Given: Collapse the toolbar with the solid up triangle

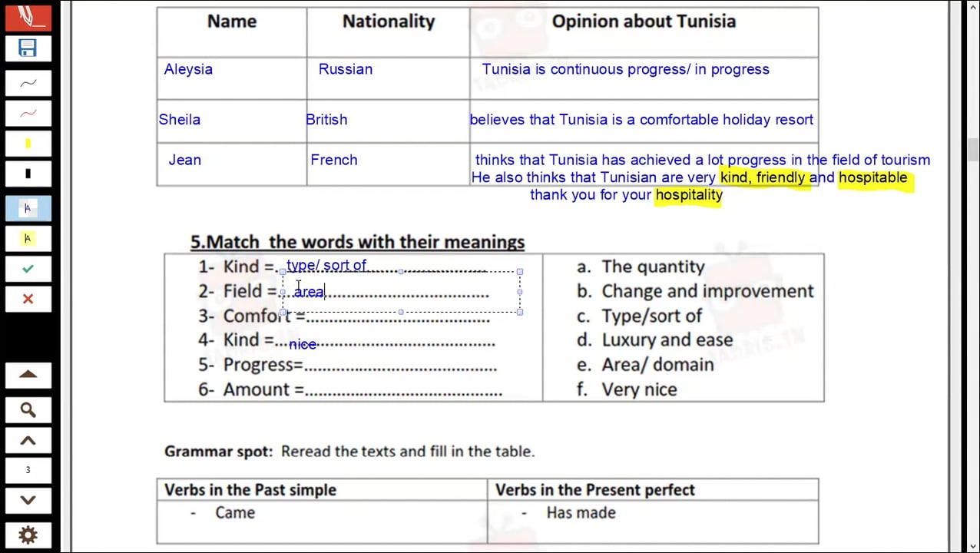Looking at the screenshot, I should 28,375.
